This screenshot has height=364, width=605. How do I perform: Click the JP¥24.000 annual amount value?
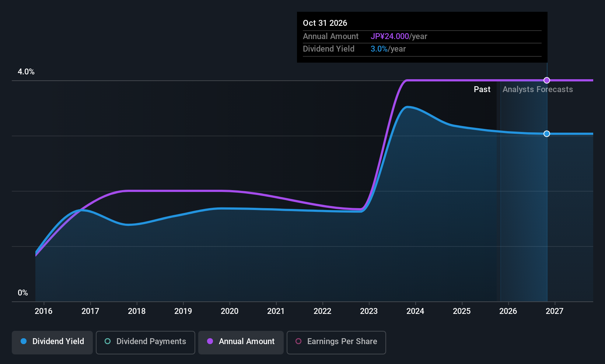click(x=390, y=36)
